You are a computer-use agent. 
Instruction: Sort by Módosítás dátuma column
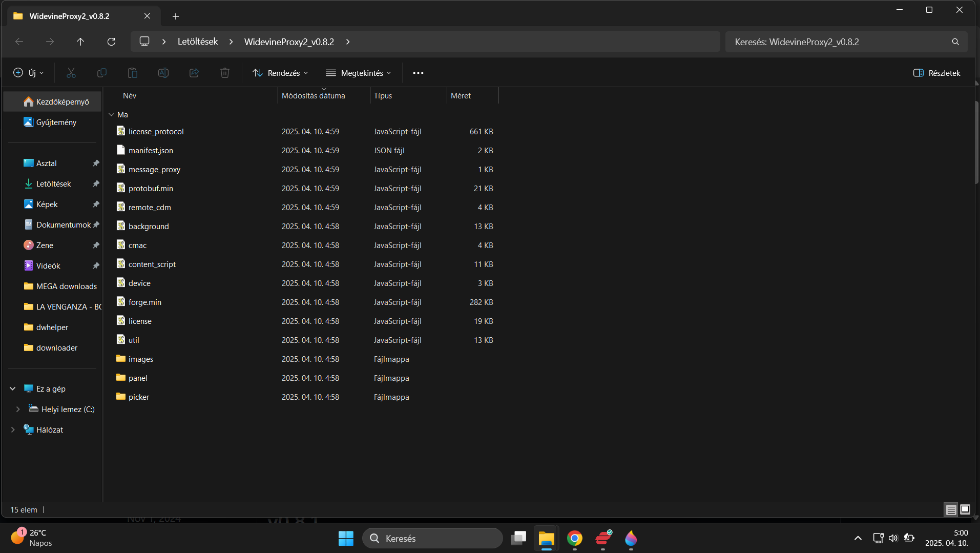click(314, 96)
